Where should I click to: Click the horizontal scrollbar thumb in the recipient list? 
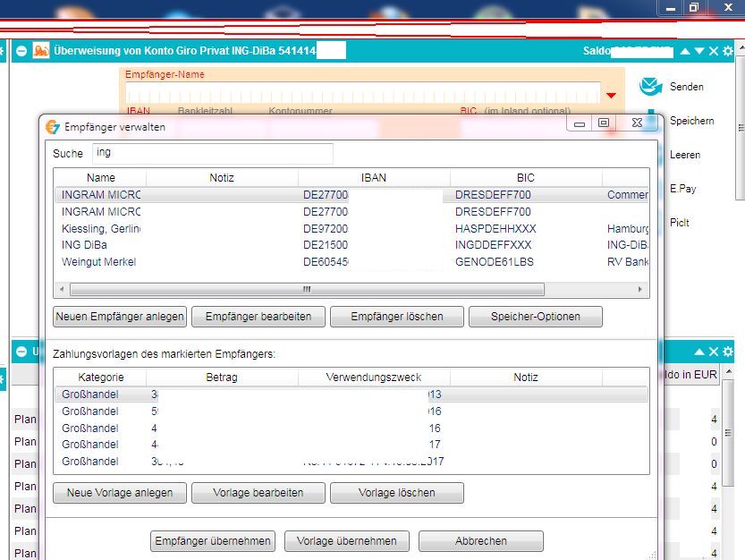[x=307, y=289]
